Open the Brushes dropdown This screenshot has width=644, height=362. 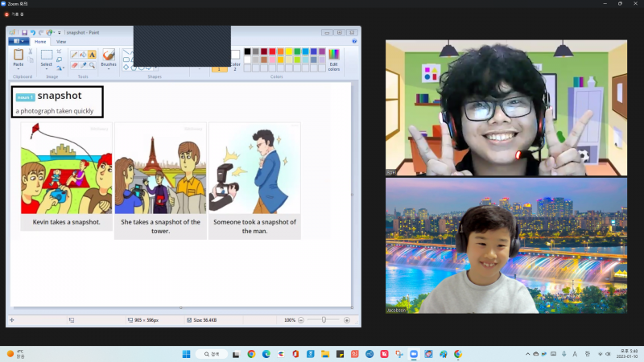pyautogui.click(x=109, y=70)
